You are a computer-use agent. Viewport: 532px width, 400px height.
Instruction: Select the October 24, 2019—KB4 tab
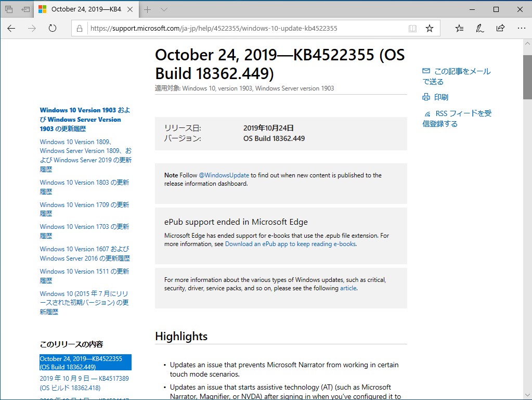click(x=86, y=9)
